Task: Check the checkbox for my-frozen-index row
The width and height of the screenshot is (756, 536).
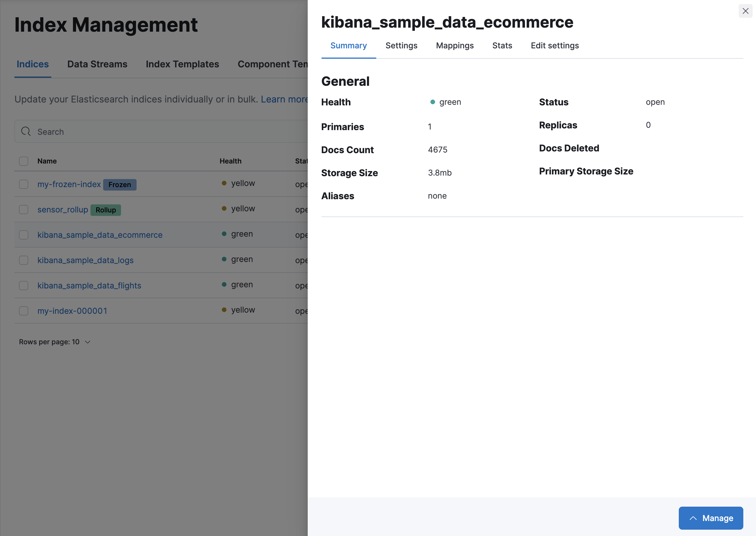Action: tap(23, 184)
